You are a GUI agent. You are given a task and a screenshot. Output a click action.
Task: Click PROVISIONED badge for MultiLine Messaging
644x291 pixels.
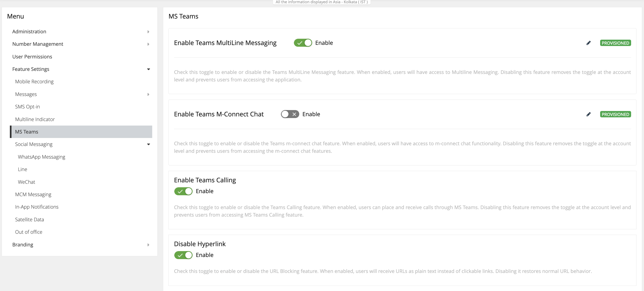[x=615, y=43]
